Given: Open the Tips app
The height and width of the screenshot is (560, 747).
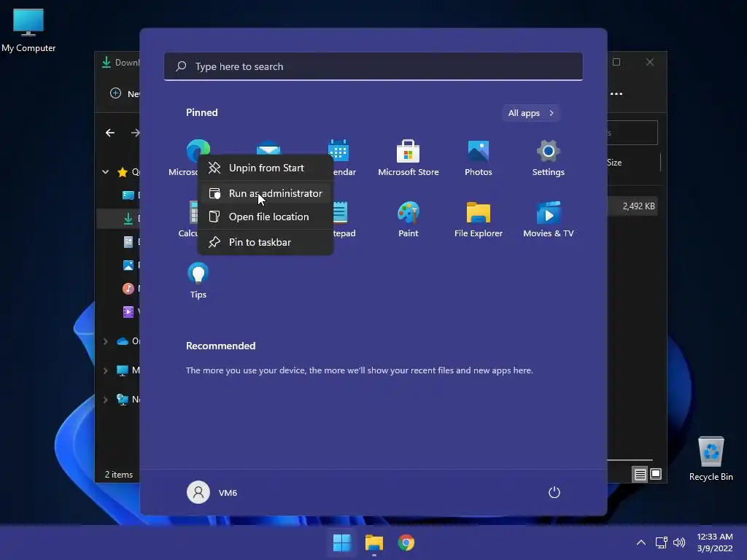Looking at the screenshot, I should (198, 280).
